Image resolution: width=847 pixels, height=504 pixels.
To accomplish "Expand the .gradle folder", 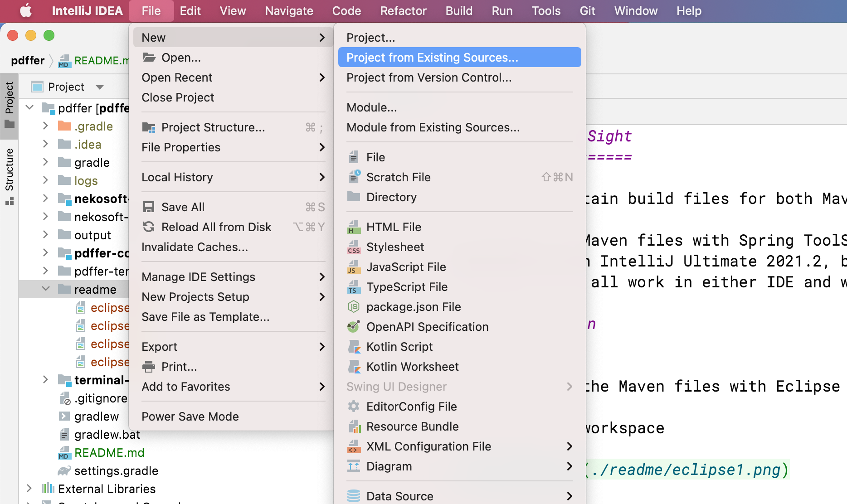I will click(x=45, y=126).
